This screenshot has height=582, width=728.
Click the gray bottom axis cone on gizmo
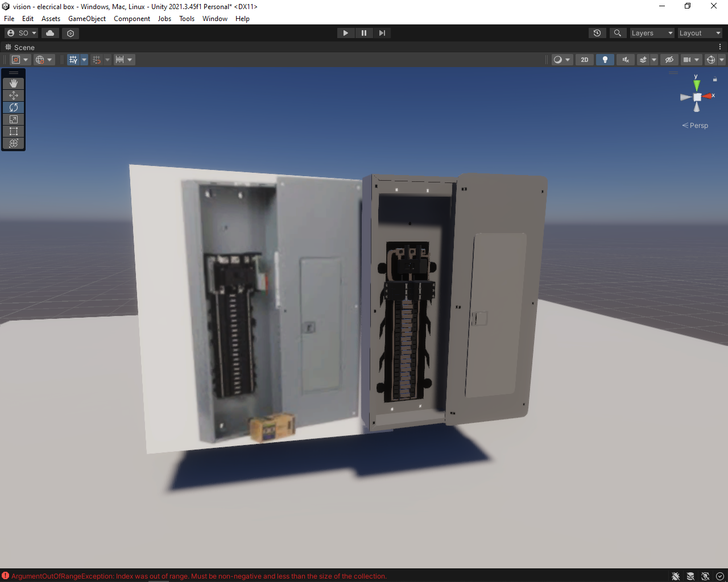click(697, 107)
